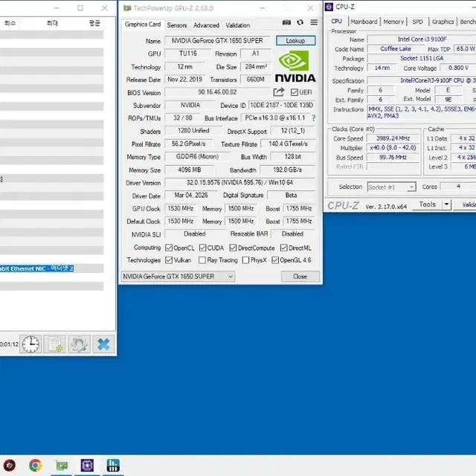Toggle the PhysX checkbox
This screenshot has width=476, height=476.
pyautogui.click(x=246, y=260)
